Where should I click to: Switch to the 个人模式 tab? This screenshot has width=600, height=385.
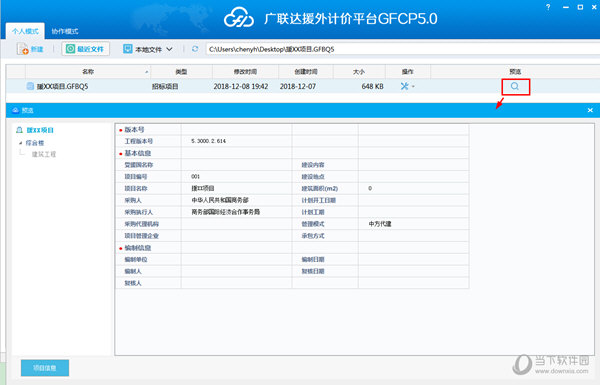(25, 31)
